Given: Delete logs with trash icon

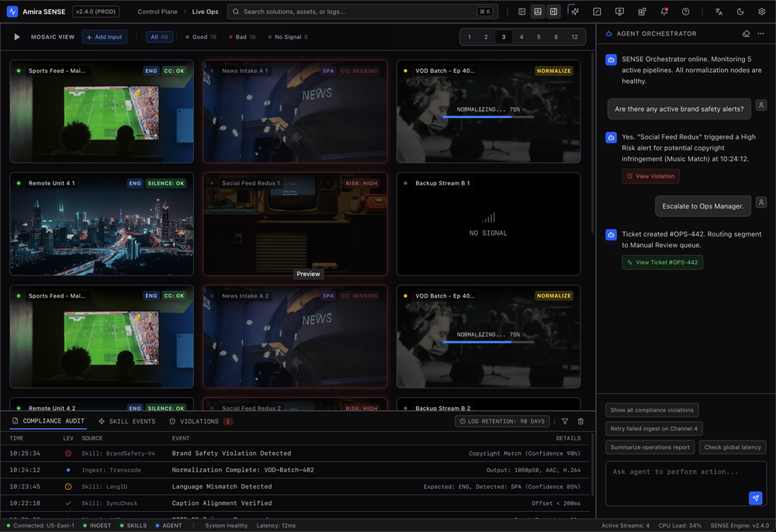Looking at the screenshot, I should [x=580, y=421].
